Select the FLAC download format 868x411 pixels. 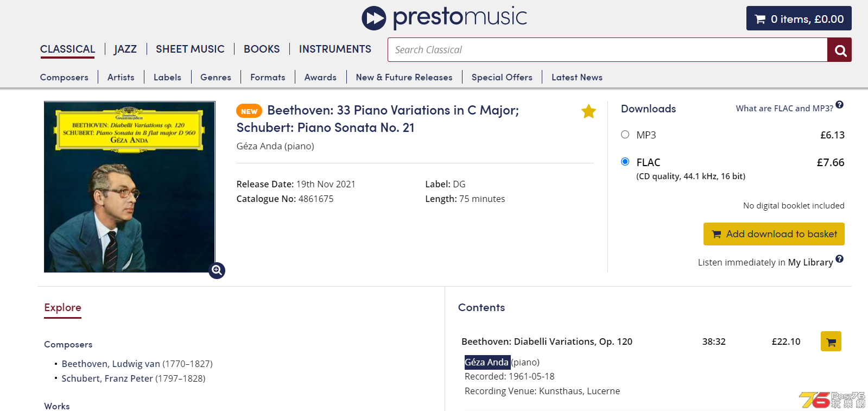coord(625,162)
